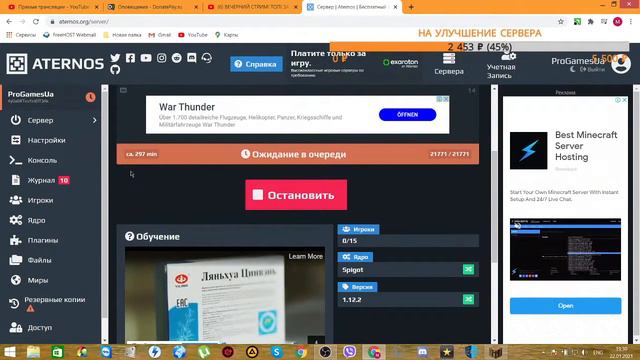The width and height of the screenshot is (640, 360).
Task: Open Viber from the taskbar
Action: [x=349, y=352]
